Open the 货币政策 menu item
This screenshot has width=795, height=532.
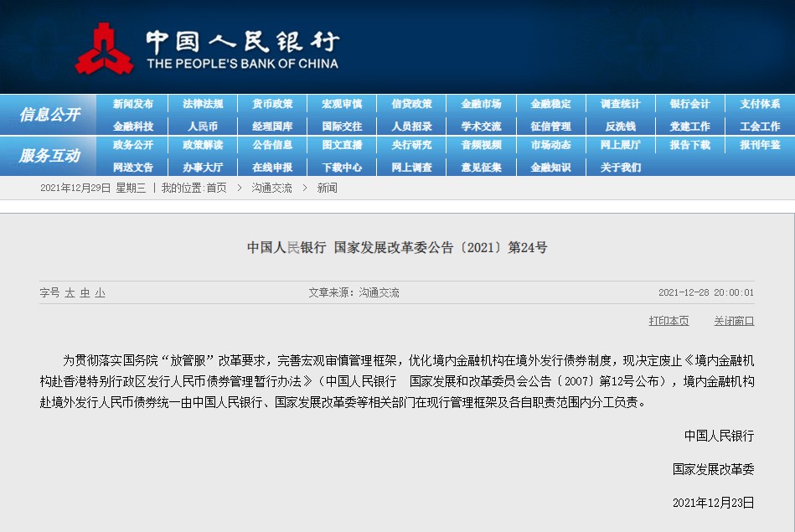272,104
